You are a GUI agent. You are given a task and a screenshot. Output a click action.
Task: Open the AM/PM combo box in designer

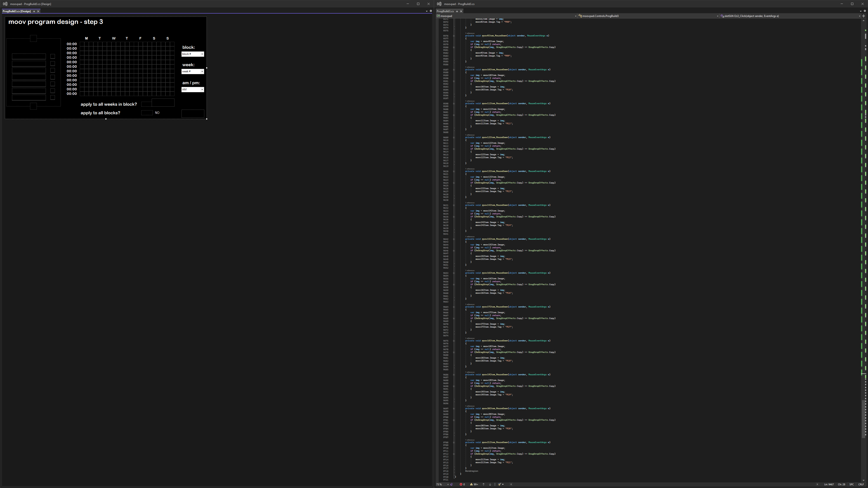click(193, 90)
